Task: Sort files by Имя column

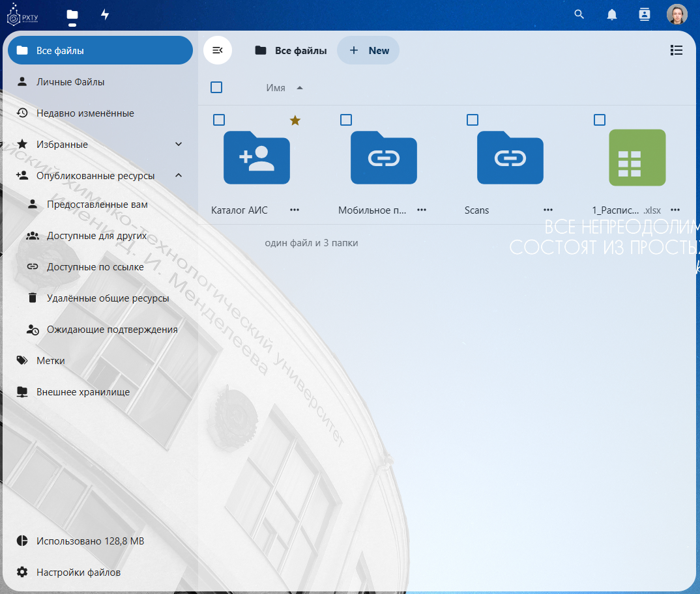Action: pos(276,87)
